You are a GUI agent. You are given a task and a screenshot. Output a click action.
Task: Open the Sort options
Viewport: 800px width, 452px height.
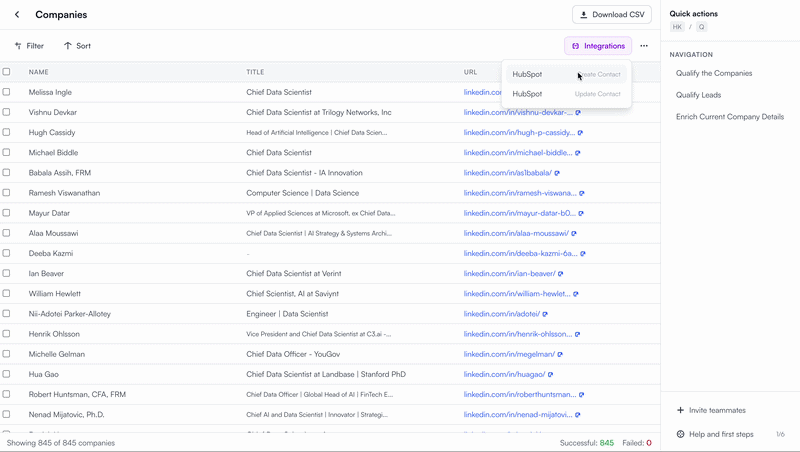(x=77, y=46)
